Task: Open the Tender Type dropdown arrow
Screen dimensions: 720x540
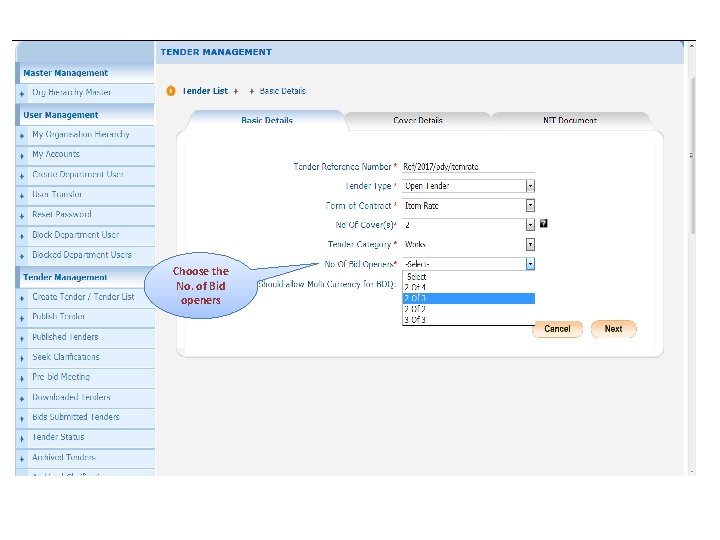Action: click(530, 186)
